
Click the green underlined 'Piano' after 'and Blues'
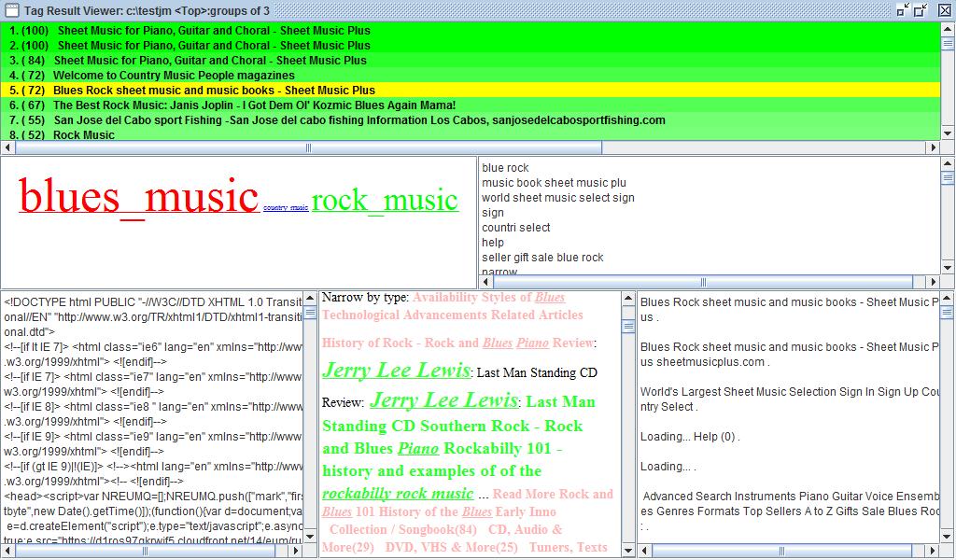coord(418,449)
